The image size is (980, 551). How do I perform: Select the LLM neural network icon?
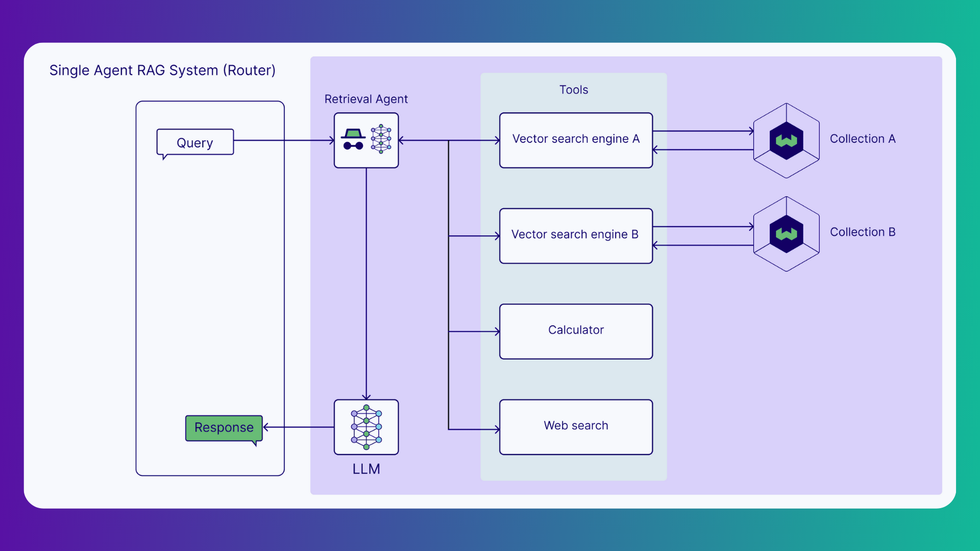coord(366,428)
